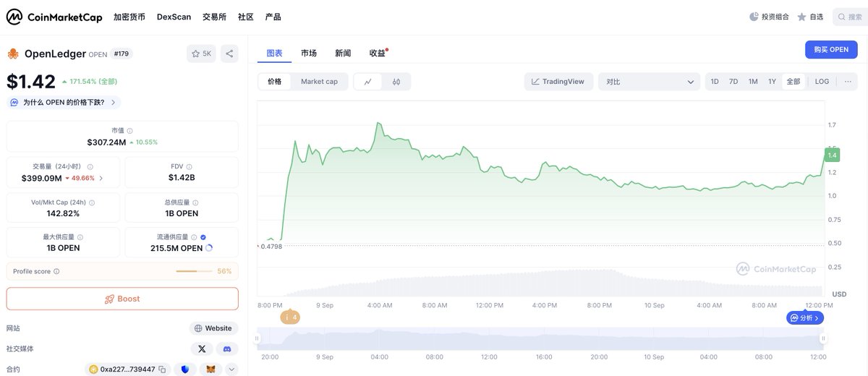Switch chart to candlestick view icon
This screenshot has height=376, width=868.
[x=396, y=82]
